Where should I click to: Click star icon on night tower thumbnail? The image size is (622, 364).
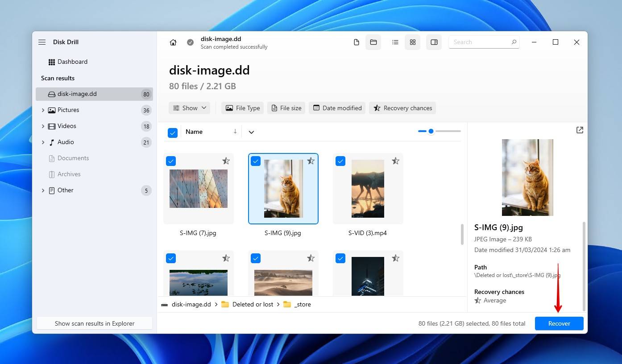(x=396, y=258)
